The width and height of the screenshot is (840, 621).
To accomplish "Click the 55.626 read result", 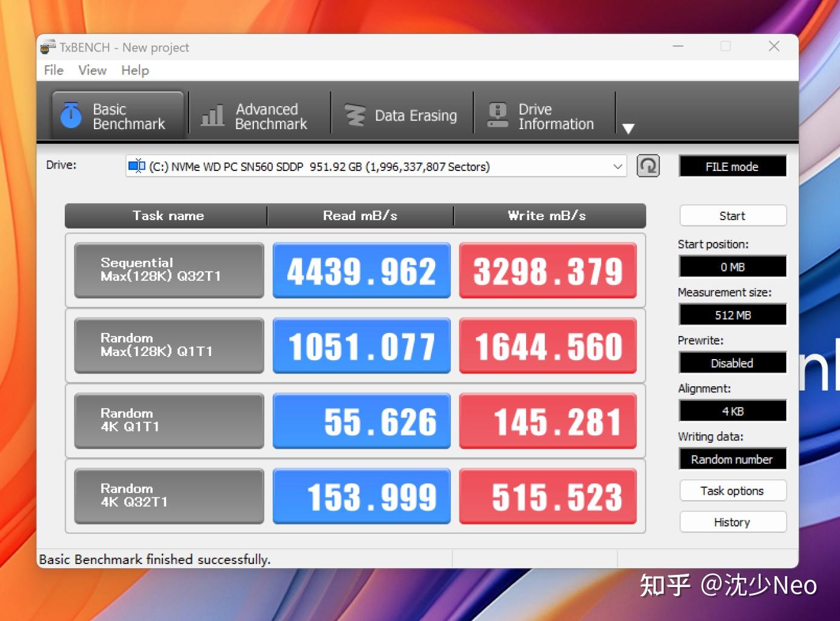I will 362,421.
